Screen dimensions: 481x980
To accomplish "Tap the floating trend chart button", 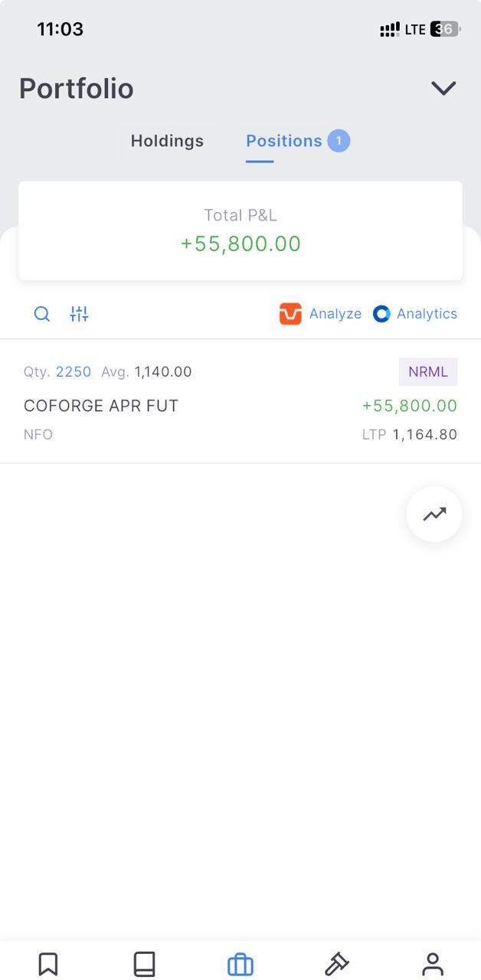I will click(434, 514).
